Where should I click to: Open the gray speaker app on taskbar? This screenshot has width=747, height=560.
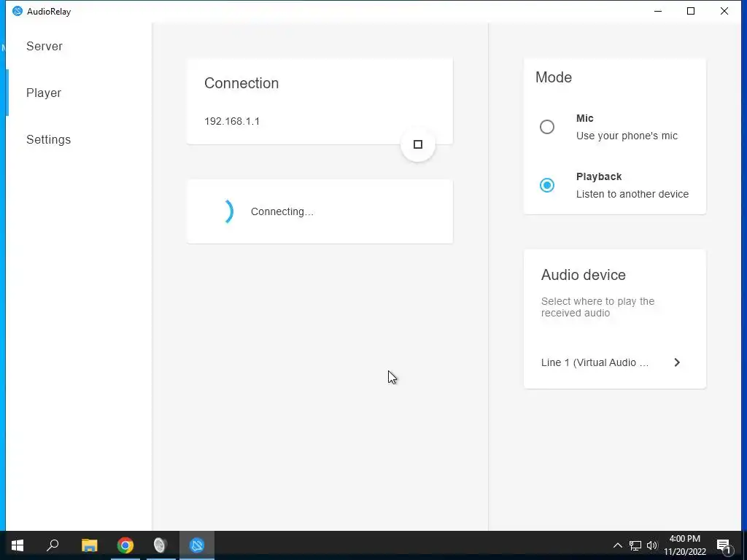coord(160,545)
